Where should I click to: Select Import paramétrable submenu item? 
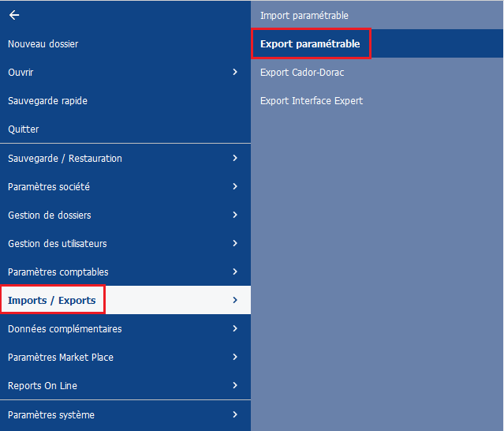tap(304, 16)
